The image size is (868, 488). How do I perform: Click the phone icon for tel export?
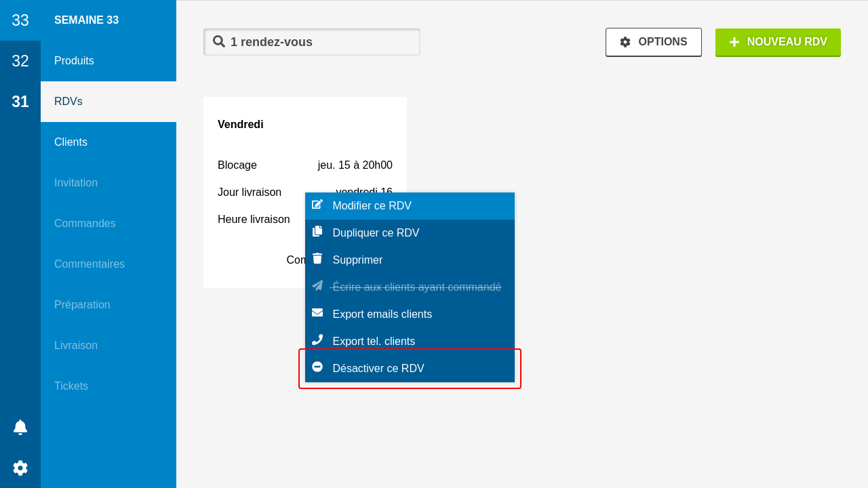(x=317, y=340)
